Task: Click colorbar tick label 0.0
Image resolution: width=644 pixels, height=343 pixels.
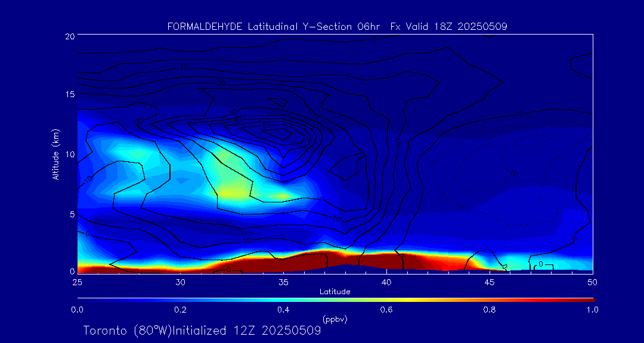Action: (x=77, y=310)
